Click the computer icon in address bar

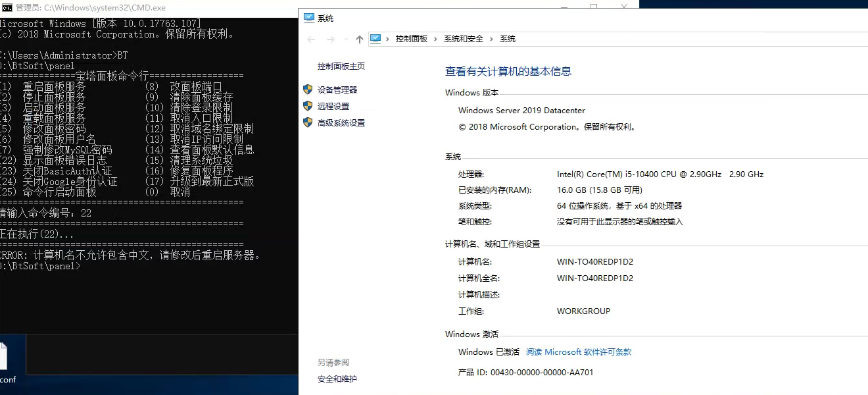375,39
